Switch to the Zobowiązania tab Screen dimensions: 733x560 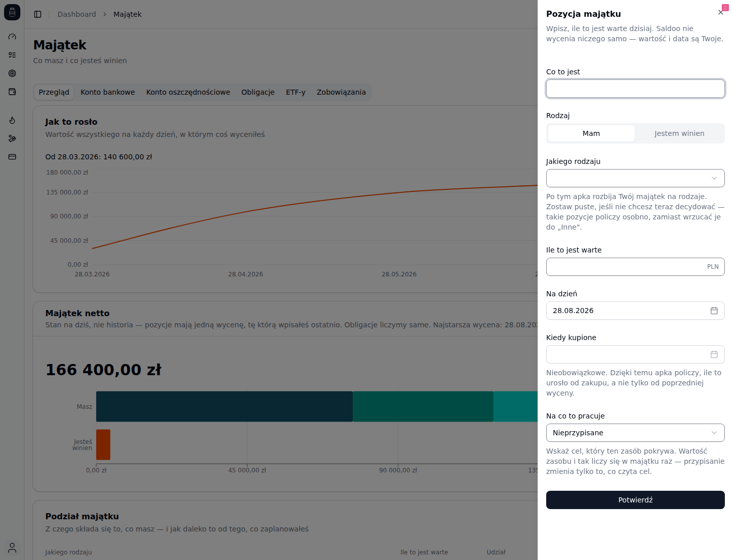[x=341, y=92]
